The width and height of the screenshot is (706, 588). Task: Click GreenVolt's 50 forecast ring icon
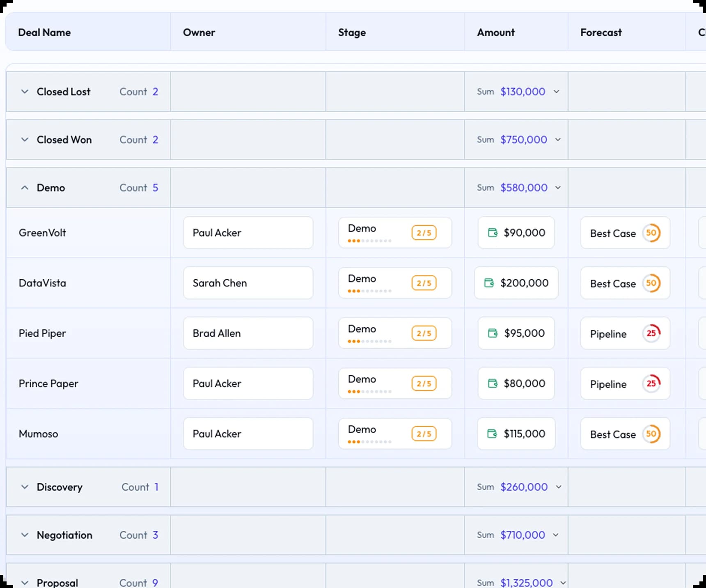[651, 233]
